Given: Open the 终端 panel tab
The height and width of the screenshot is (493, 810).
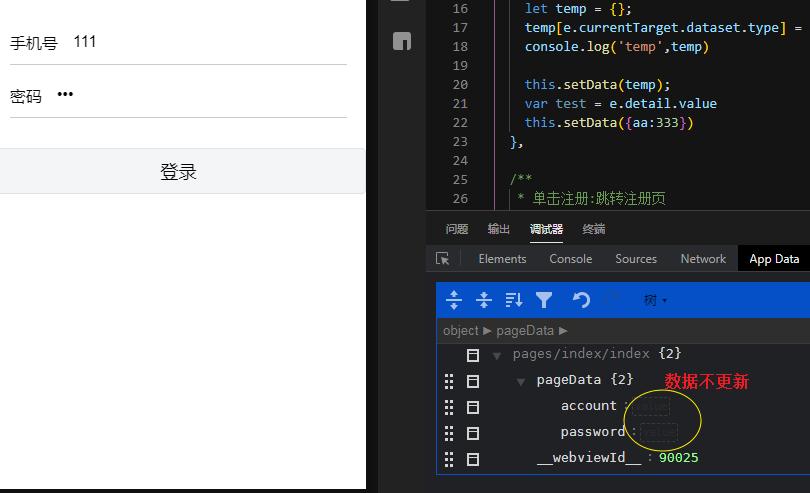Looking at the screenshot, I should click(x=594, y=229).
